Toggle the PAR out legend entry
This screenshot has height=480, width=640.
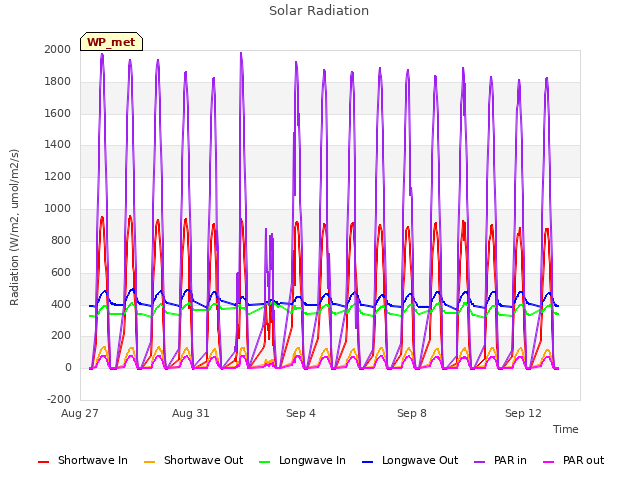(573, 460)
